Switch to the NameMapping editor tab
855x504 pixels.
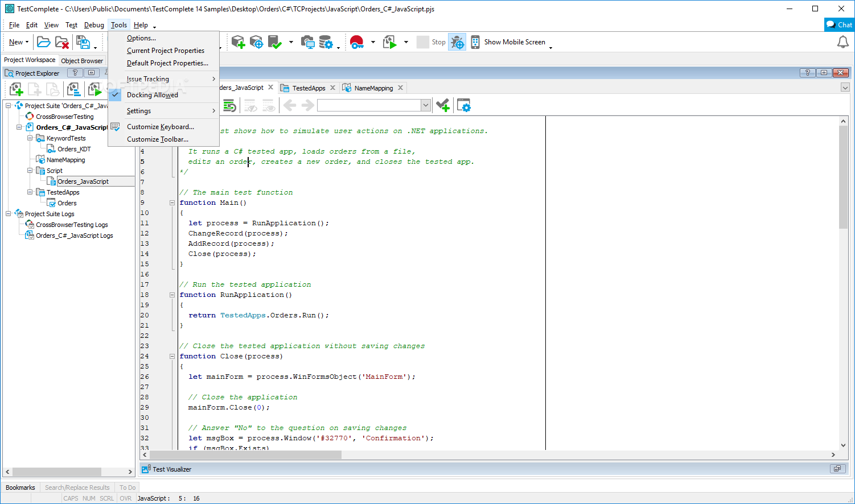point(373,88)
